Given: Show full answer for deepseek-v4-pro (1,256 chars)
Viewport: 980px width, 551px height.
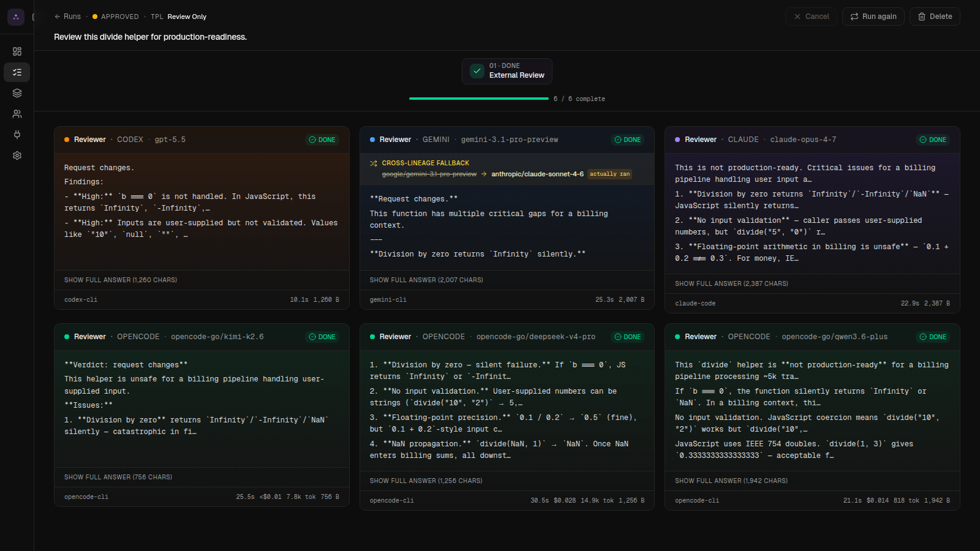Looking at the screenshot, I should click(426, 481).
